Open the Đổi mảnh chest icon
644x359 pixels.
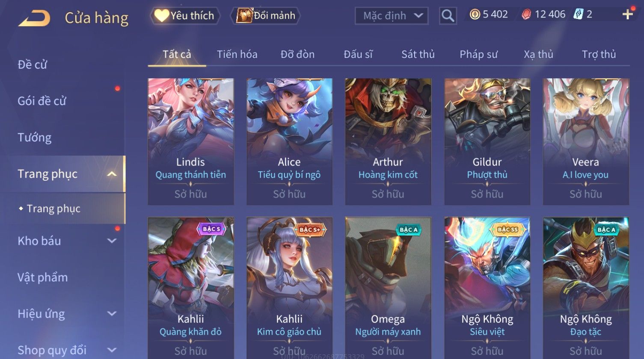(x=244, y=16)
